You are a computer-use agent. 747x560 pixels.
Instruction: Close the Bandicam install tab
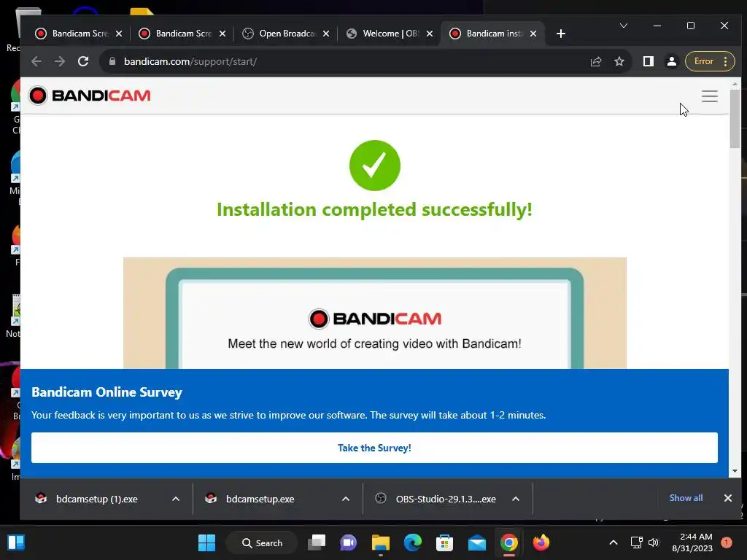point(533,34)
